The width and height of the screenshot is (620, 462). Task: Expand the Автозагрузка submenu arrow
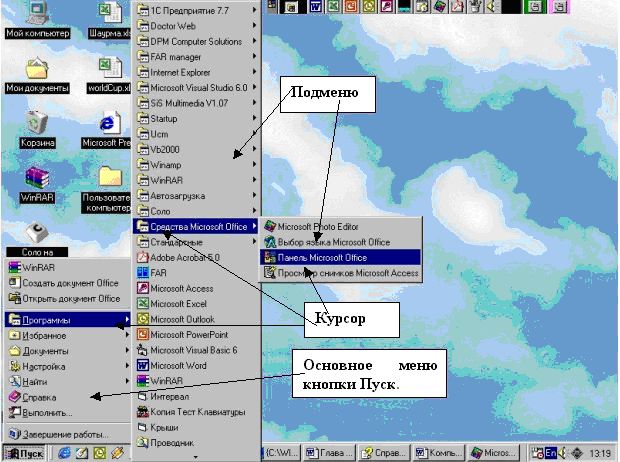(254, 195)
